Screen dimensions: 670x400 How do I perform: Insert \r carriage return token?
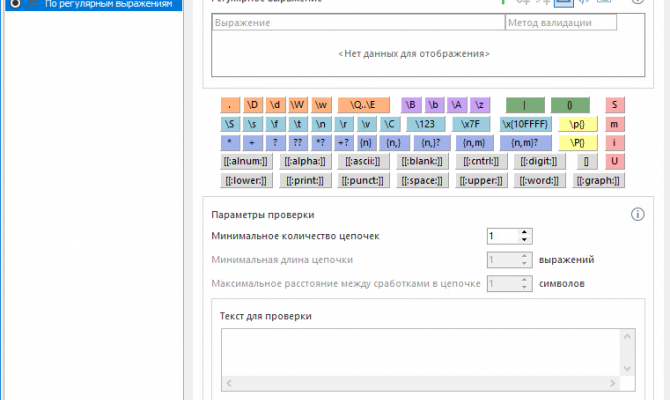click(x=343, y=124)
